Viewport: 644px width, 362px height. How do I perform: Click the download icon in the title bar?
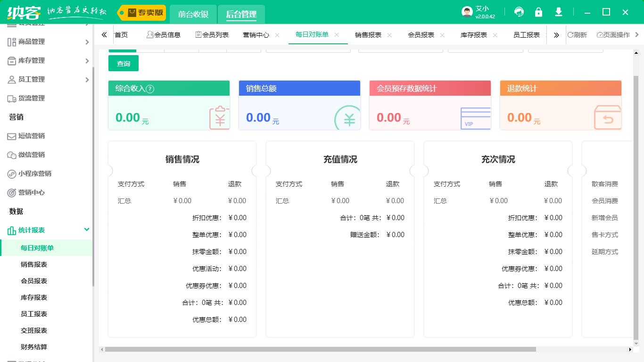558,12
